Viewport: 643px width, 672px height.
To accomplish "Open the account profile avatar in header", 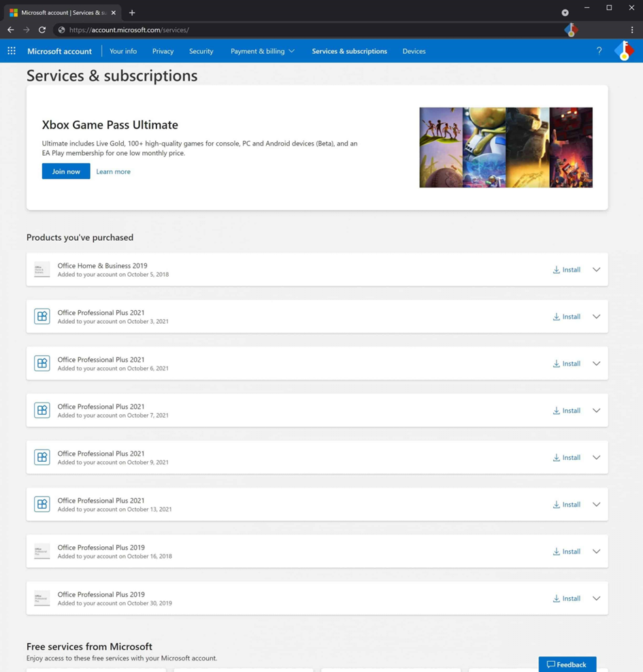I will pyautogui.click(x=624, y=51).
